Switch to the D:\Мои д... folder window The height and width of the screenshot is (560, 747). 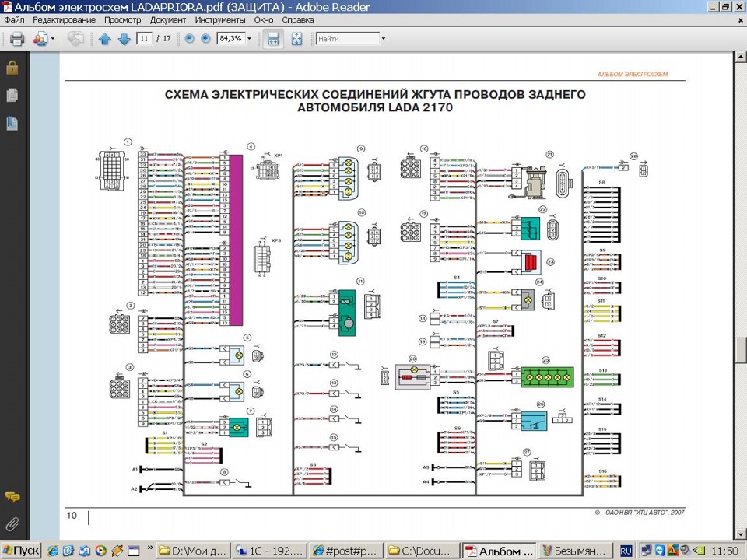click(193, 551)
